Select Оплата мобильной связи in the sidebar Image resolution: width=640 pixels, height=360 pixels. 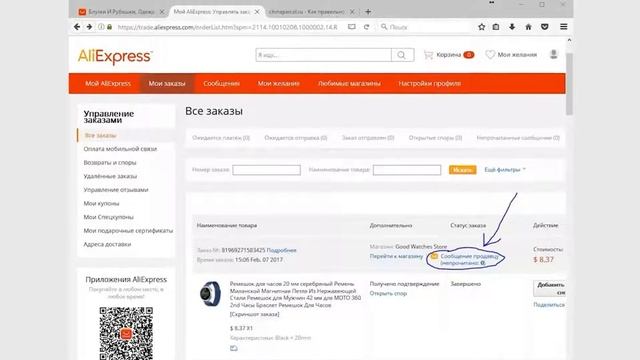point(120,149)
